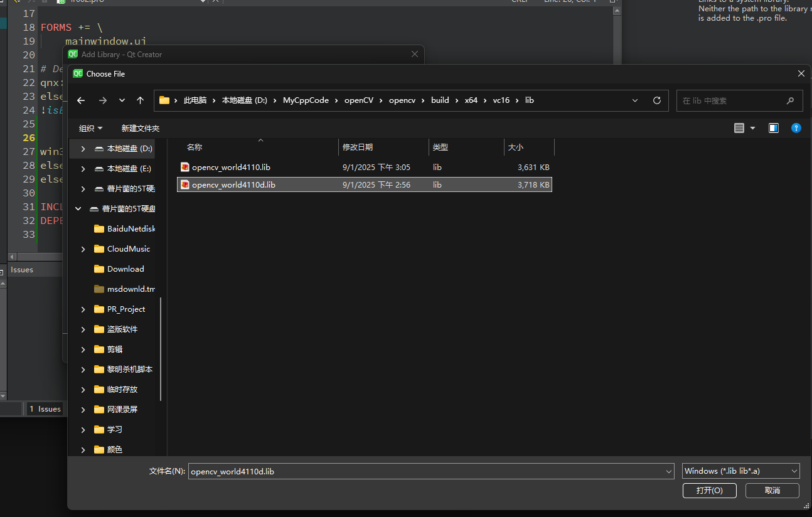The width and height of the screenshot is (812, 517).
Task: Toggle the preview pane icon
Action: [774, 128]
